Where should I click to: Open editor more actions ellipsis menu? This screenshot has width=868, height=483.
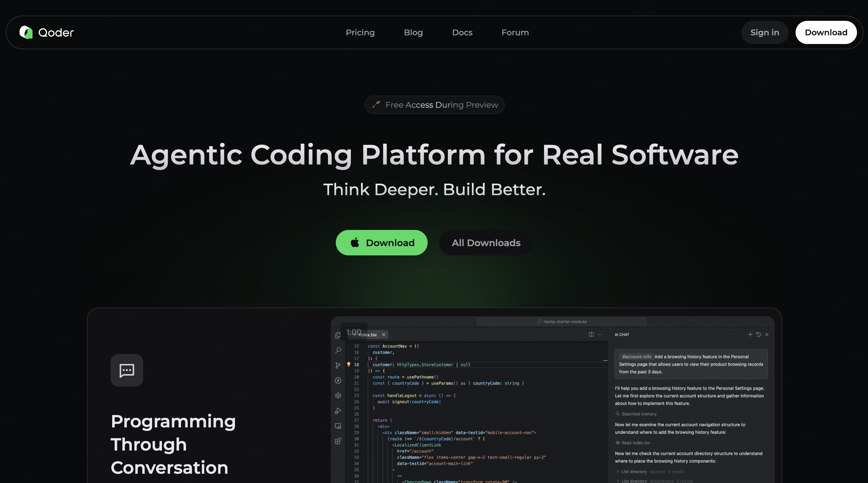pos(600,334)
